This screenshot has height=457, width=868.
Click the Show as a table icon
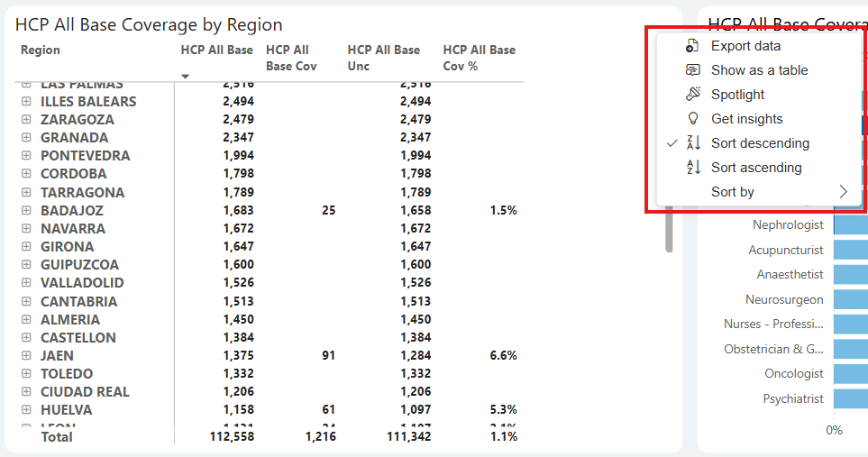692,70
